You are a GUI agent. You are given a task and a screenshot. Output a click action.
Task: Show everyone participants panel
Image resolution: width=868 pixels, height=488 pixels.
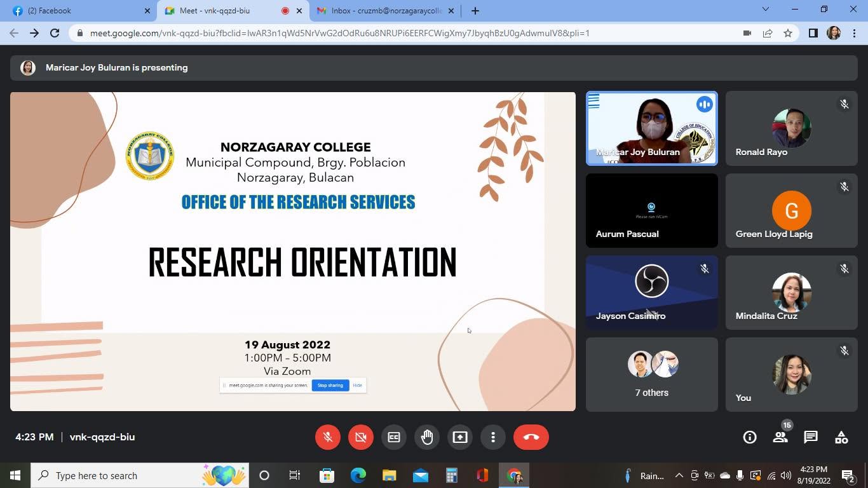[x=780, y=437]
